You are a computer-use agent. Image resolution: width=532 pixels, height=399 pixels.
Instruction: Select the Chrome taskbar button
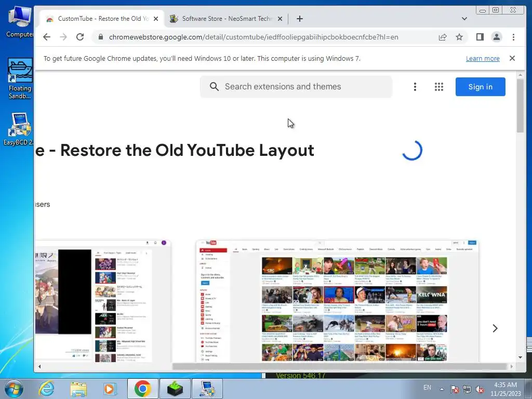142,389
